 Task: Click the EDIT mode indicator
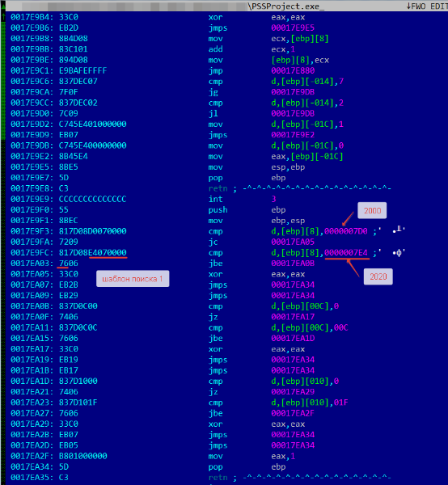pyautogui.click(x=439, y=6)
